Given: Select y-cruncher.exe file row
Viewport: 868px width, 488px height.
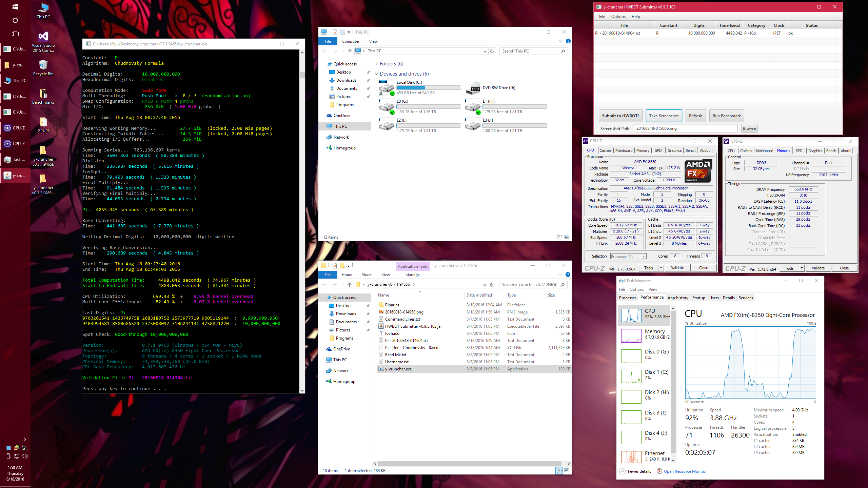Looking at the screenshot, I should pyautogui.click(x=474, y=369).
